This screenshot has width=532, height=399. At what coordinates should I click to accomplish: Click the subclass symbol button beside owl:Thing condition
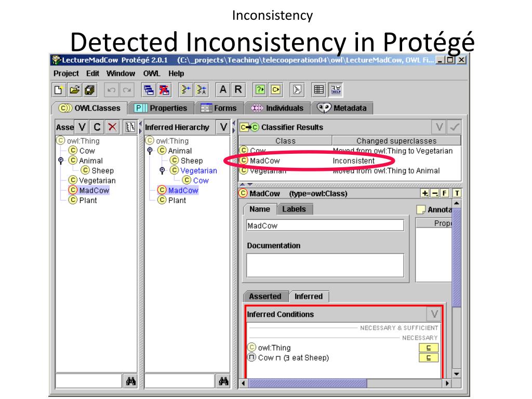coord(429,348)
